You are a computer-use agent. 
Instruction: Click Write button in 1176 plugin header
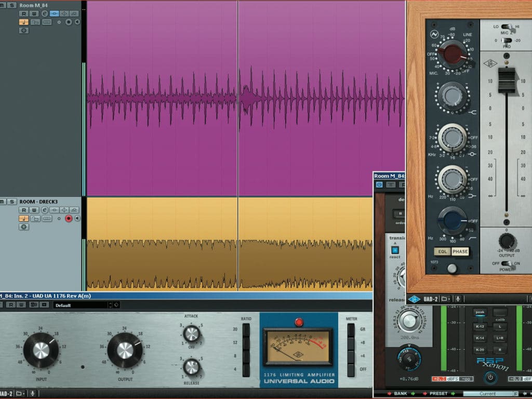click(21, 305)
